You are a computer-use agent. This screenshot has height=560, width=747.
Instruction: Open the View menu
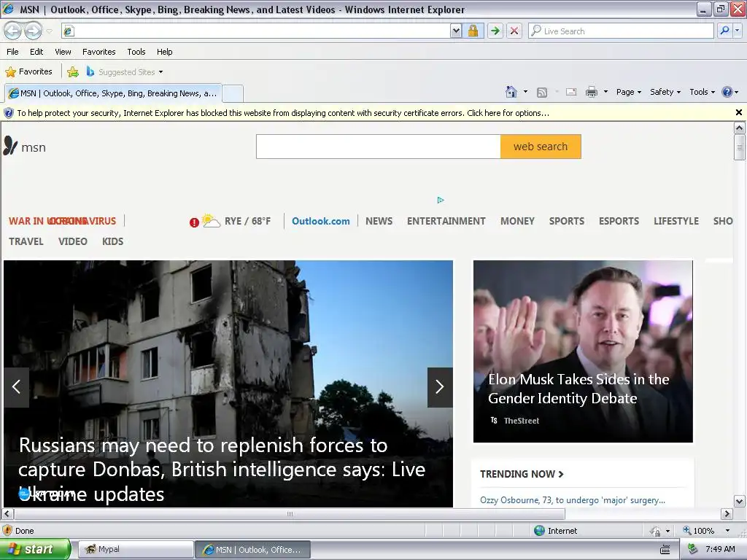click(63, 52)
